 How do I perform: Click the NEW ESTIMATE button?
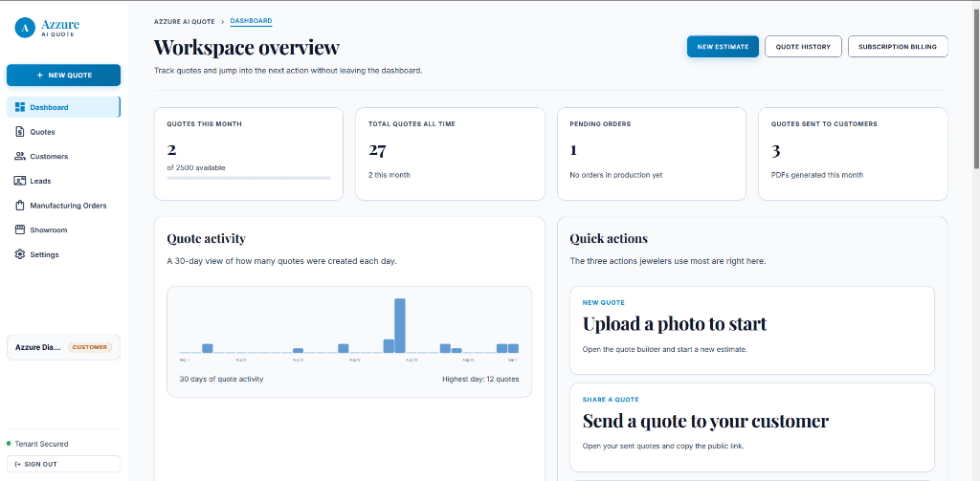(x=723, y=46)
